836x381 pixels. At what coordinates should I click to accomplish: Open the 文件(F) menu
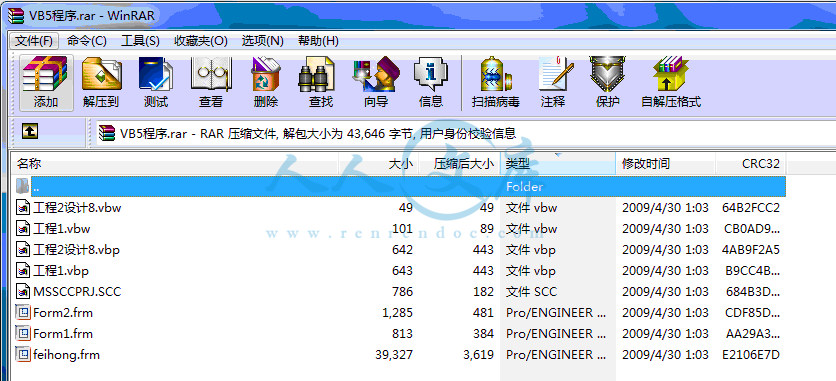pos(34,41)
